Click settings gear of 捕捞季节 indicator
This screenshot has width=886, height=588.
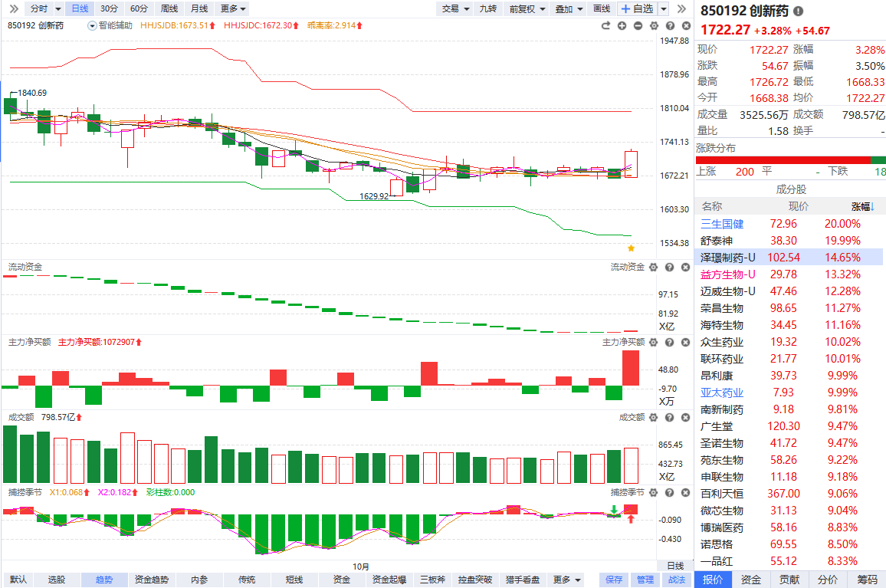tap(654, 492)
